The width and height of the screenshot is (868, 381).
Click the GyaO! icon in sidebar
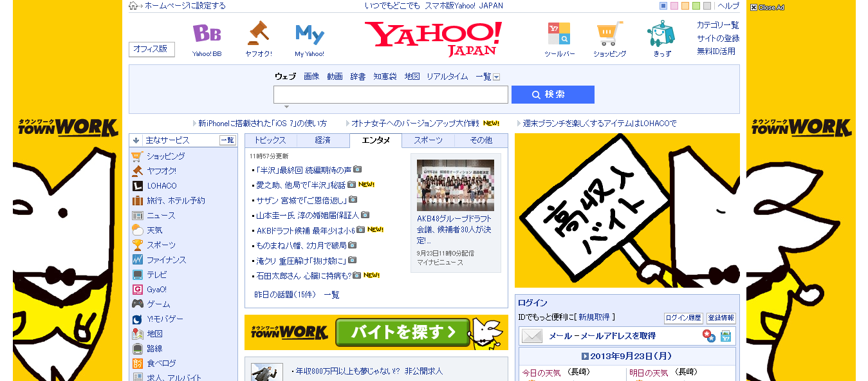tap(137, 290)
